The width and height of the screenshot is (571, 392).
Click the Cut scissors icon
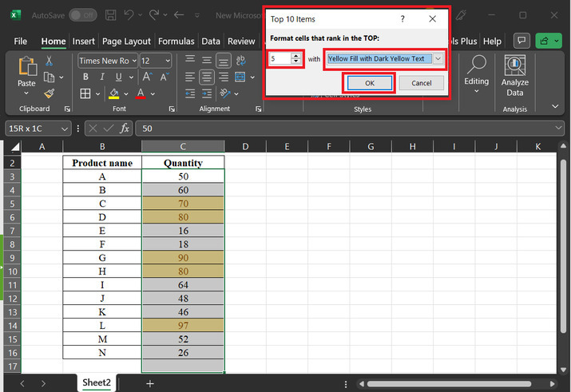tap(50, 61)
